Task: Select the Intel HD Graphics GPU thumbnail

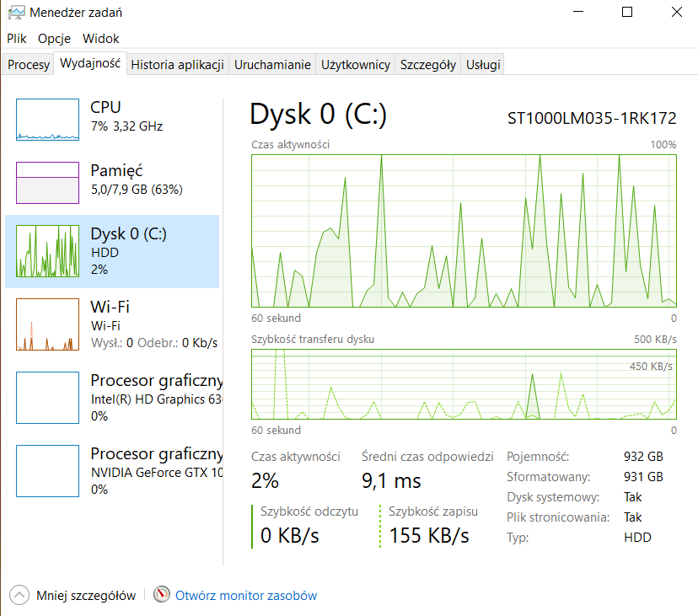Action: (x=48, y=398)
